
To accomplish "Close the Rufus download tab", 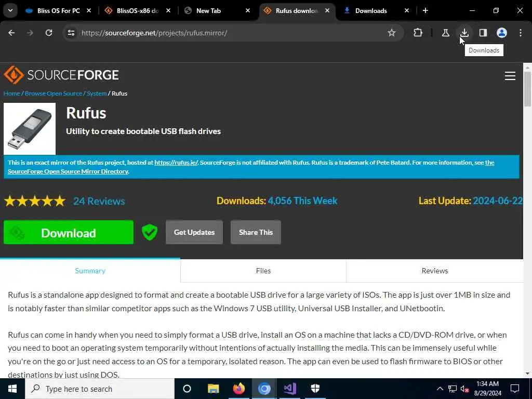I will tap(327, 11).
